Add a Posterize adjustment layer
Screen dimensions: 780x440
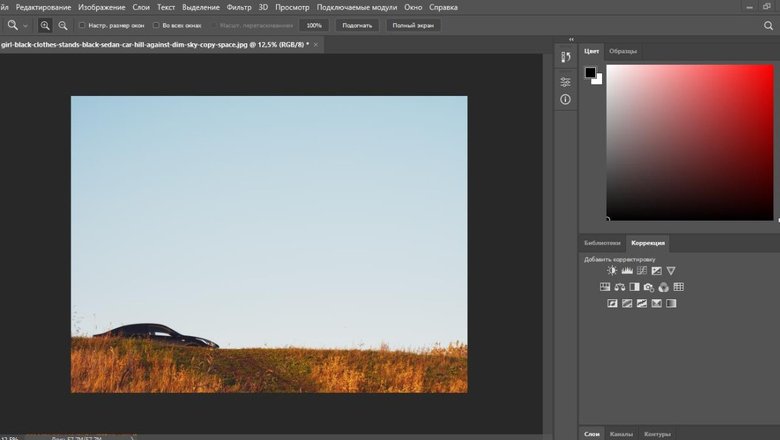(627, 303)
